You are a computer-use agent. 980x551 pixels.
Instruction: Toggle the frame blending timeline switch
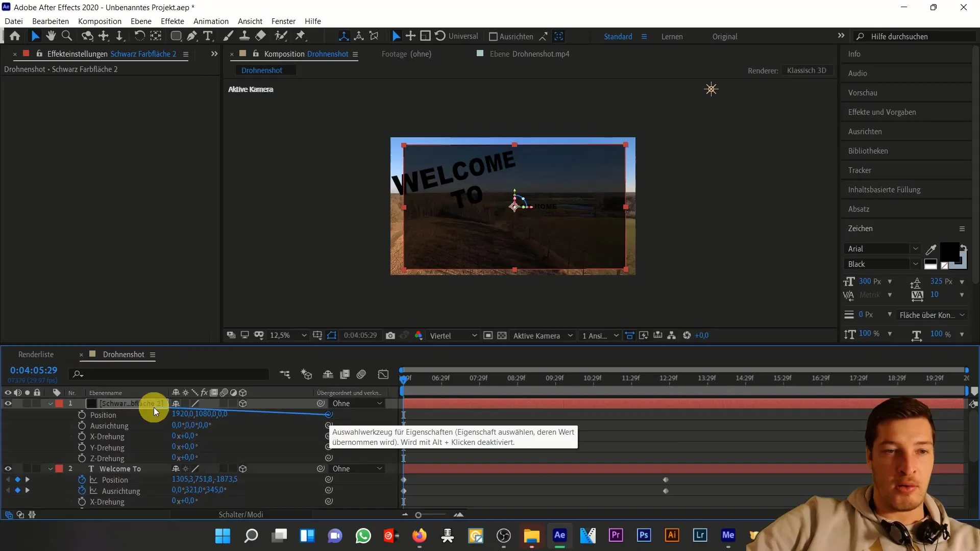click(345, 374)
